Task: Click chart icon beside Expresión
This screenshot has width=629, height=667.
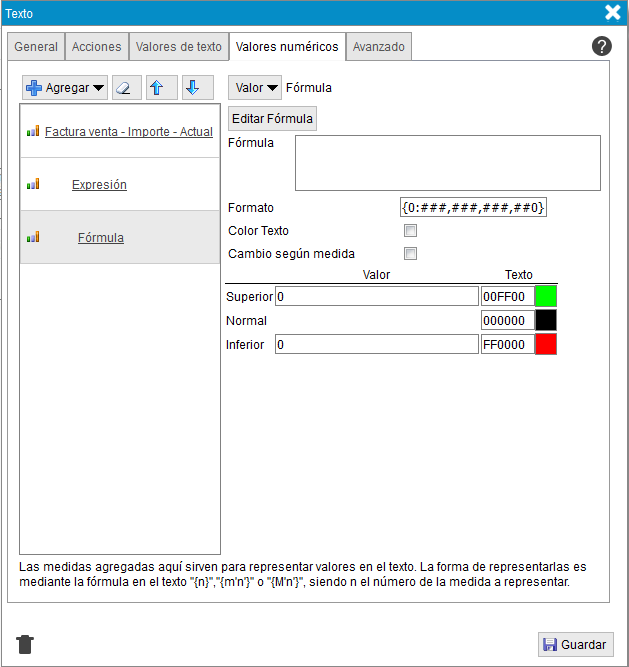Action: (33, 185)
